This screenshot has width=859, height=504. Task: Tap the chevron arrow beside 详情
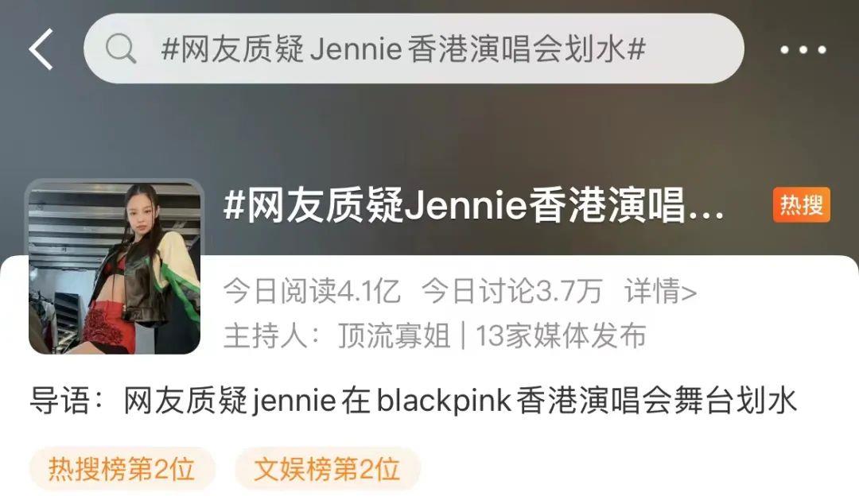click(688, 292)
